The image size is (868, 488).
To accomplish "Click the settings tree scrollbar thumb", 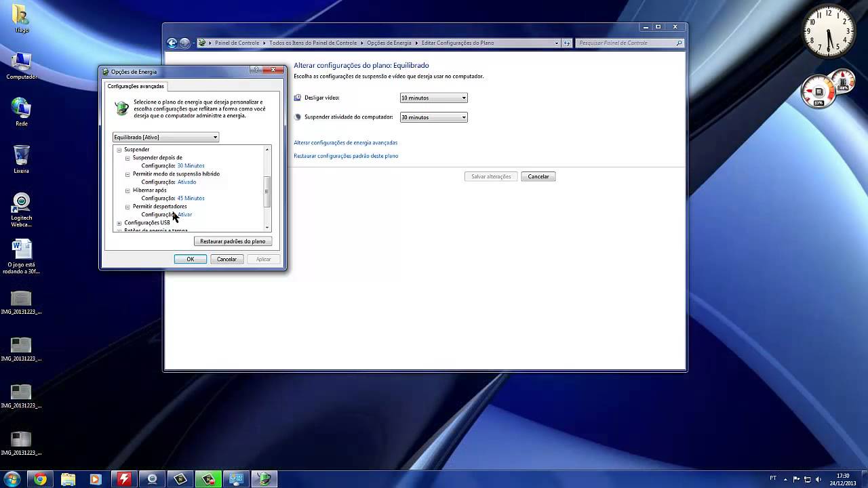I will [267, 192].
